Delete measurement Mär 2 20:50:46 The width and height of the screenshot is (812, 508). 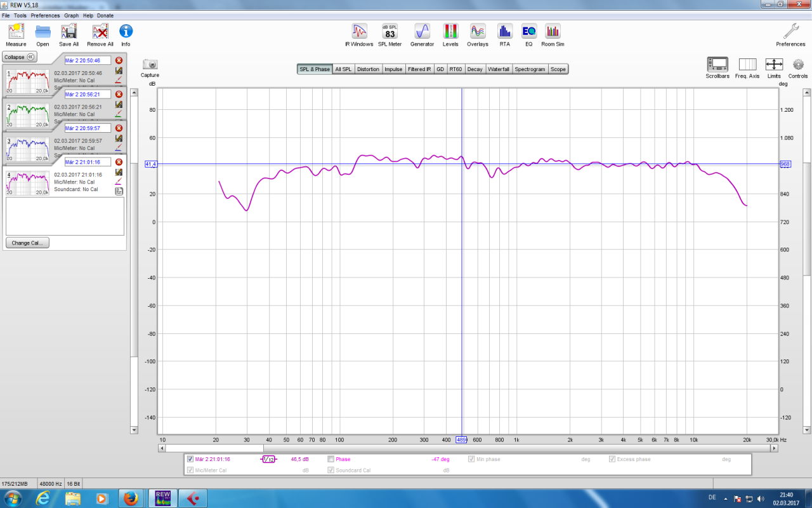(119, 60)
